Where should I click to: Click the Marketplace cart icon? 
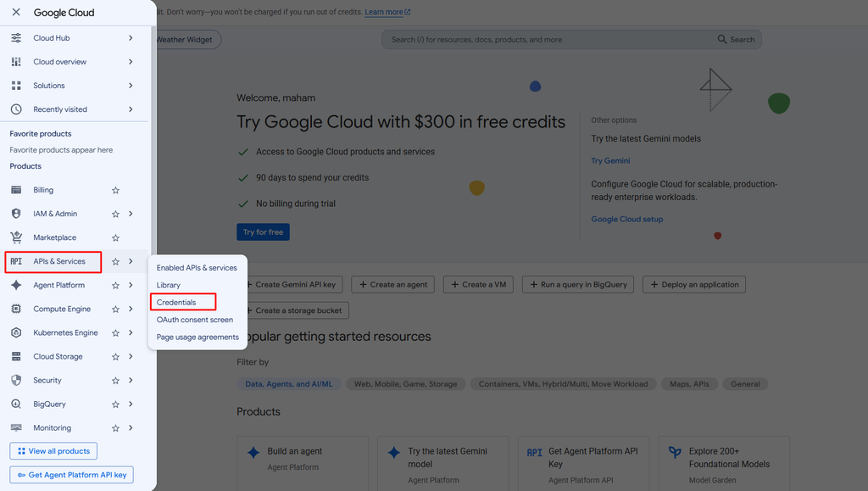(16, 237)
